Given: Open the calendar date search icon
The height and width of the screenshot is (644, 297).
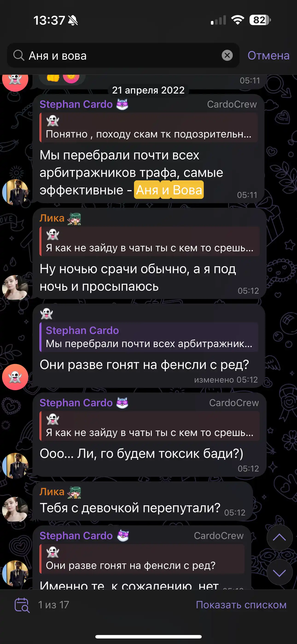Looking at the screenshot, I should click(22, 605).
